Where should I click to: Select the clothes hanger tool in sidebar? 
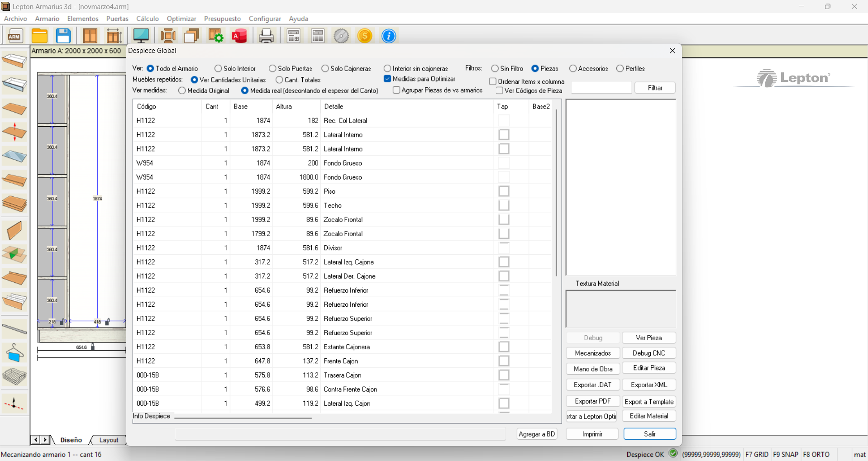[x=14, y=353]
